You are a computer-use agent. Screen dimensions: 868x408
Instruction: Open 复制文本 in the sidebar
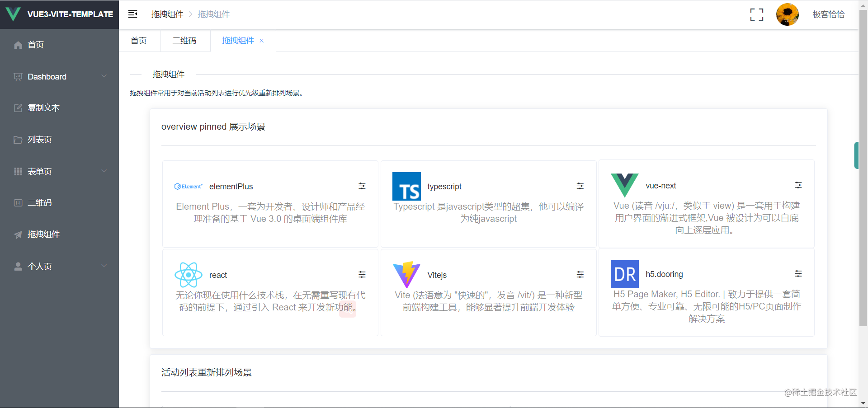(x=59, y=108)
